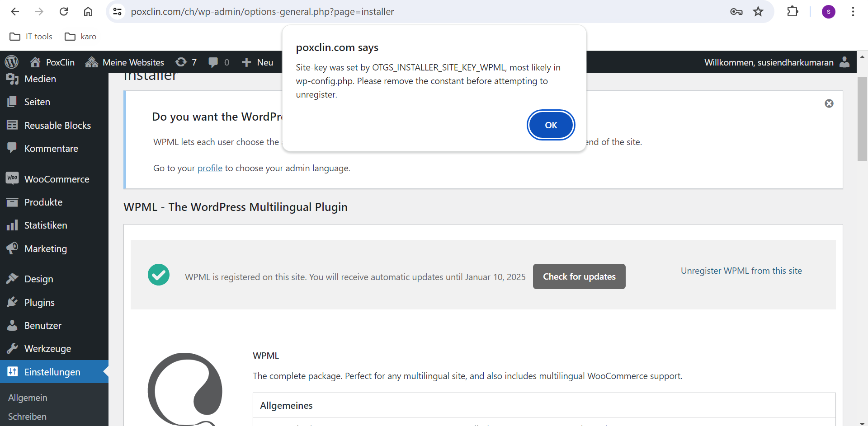Click the page vertical scrollbar
The image size is (868, 426).
[x=862, y=119]
